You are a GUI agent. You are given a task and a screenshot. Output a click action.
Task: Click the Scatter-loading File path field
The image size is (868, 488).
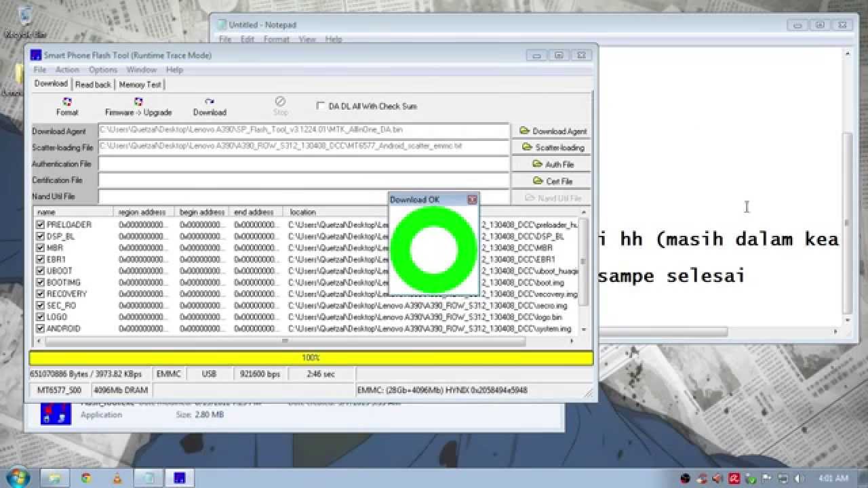pos(304,146)
